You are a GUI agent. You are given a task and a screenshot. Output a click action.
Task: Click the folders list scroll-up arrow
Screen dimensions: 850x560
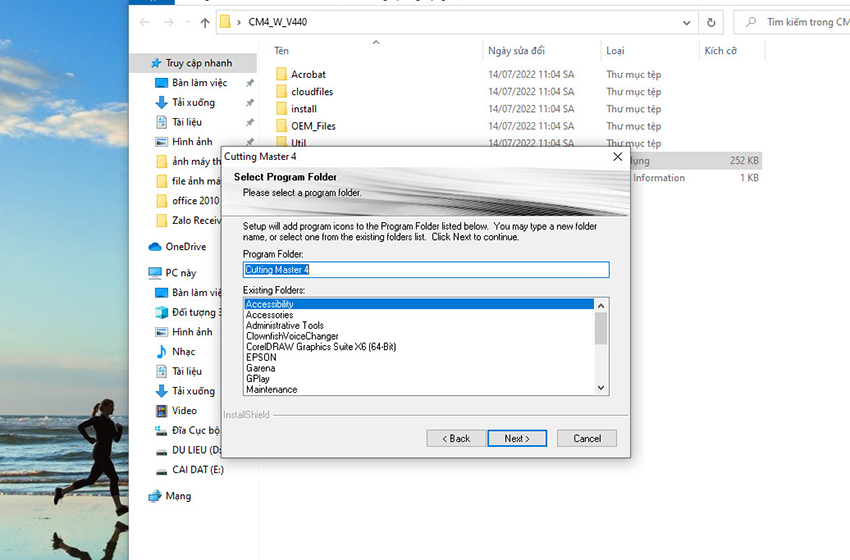[601, 306]
